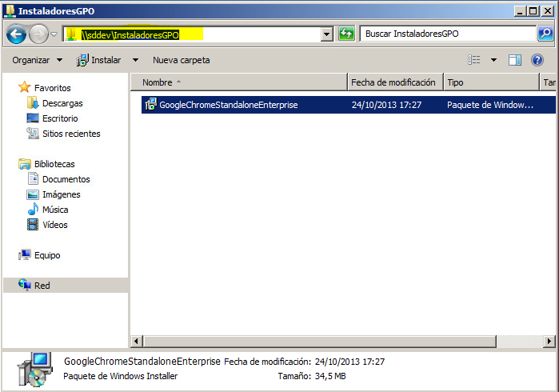This screenshot has height=392, width=559.
Task: Click Nueva carpeta in the toolbar
Action: tap(181, 60)
